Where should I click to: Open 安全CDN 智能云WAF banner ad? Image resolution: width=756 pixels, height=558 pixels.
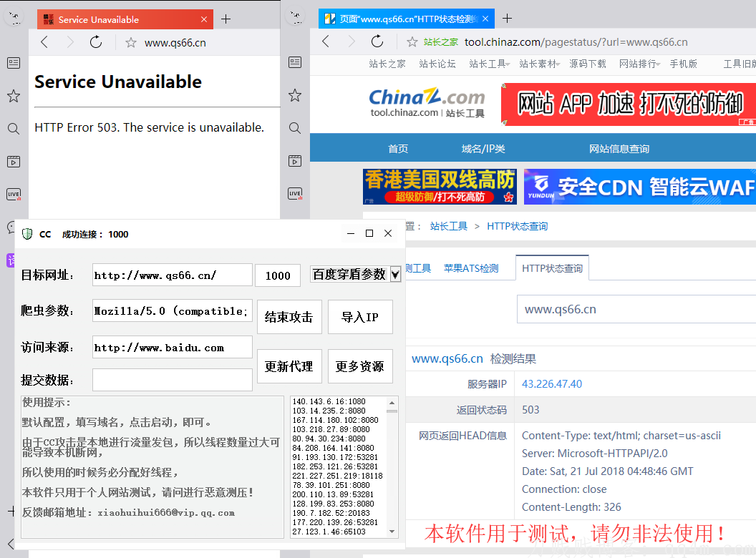[640, 187]
